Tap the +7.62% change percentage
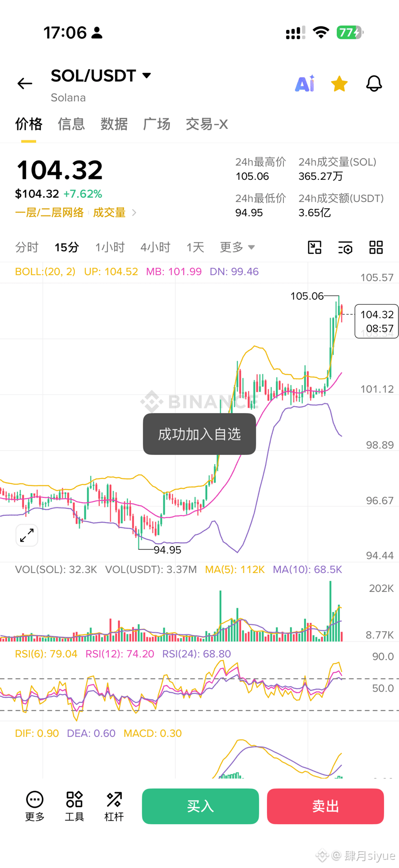 point(83,194)
